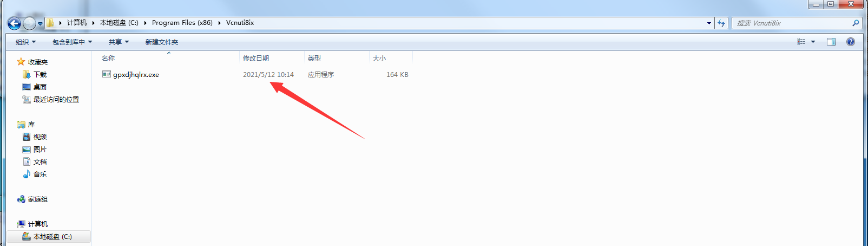This screenshot has width=868, height=246.
Task: Open the Help question mark icon
Action: [851, 42]
